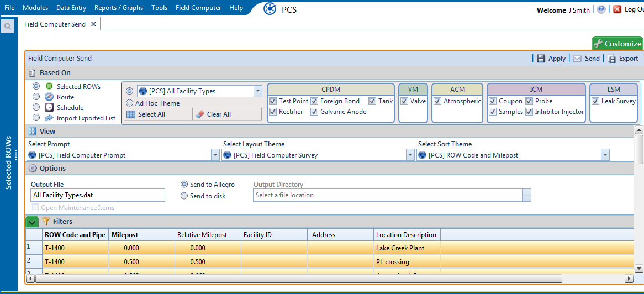
Task: Toggle the Galvanic Anode checkbox
Action: [x=314, y=112]
